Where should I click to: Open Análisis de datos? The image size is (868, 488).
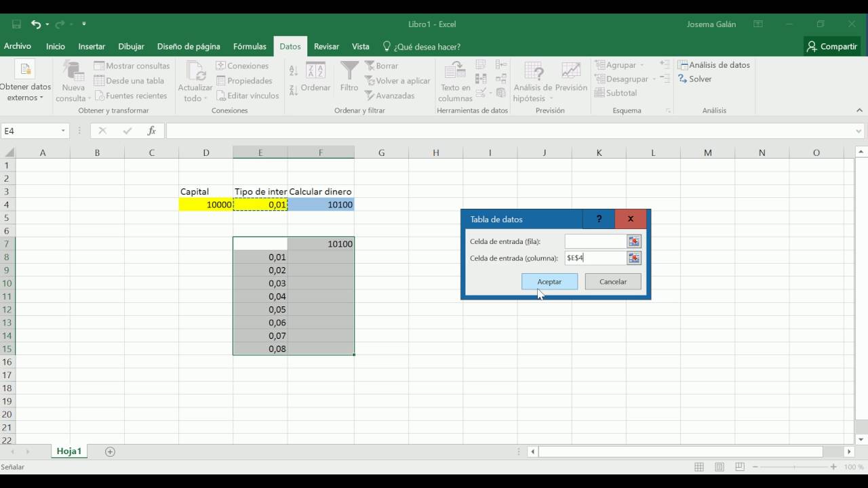pyautogui.click(x=714, y=65)
